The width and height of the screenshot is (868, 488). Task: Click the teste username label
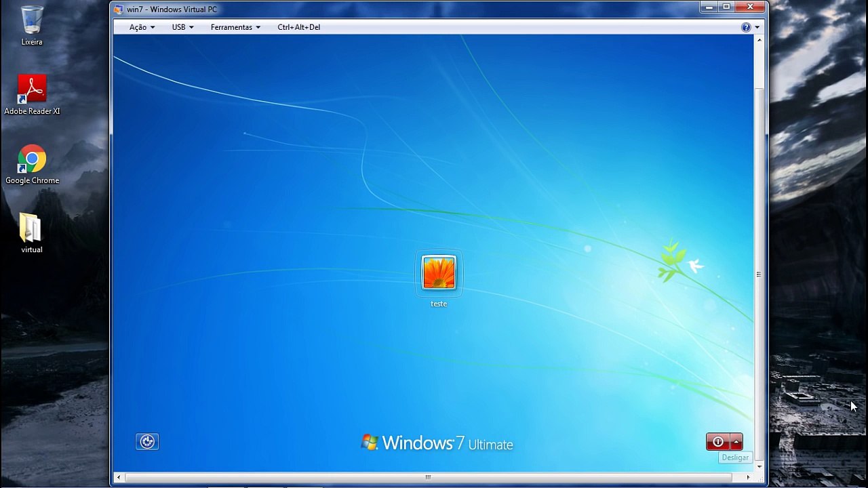point(439,304)
